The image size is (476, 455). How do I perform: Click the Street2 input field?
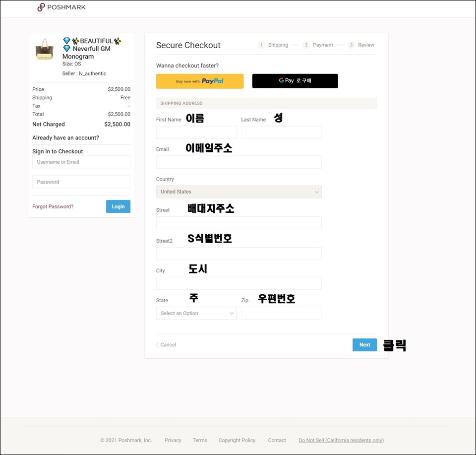239,254
